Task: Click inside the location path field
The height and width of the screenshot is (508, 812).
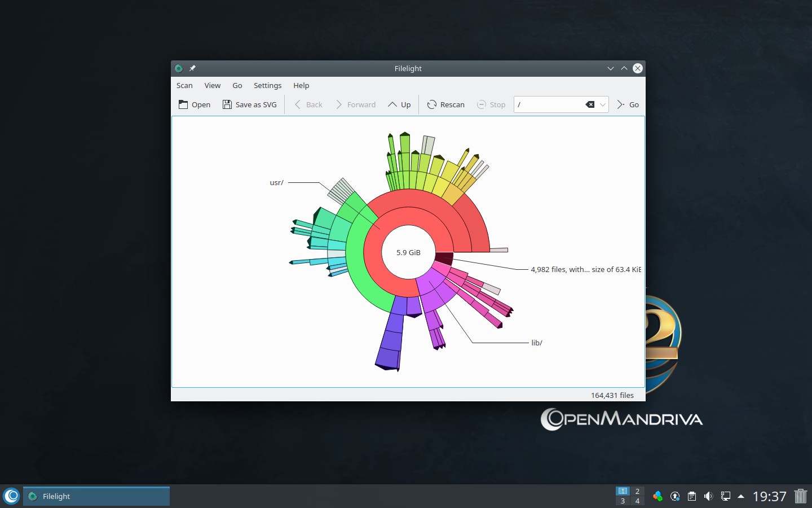Action: [547, 104]
